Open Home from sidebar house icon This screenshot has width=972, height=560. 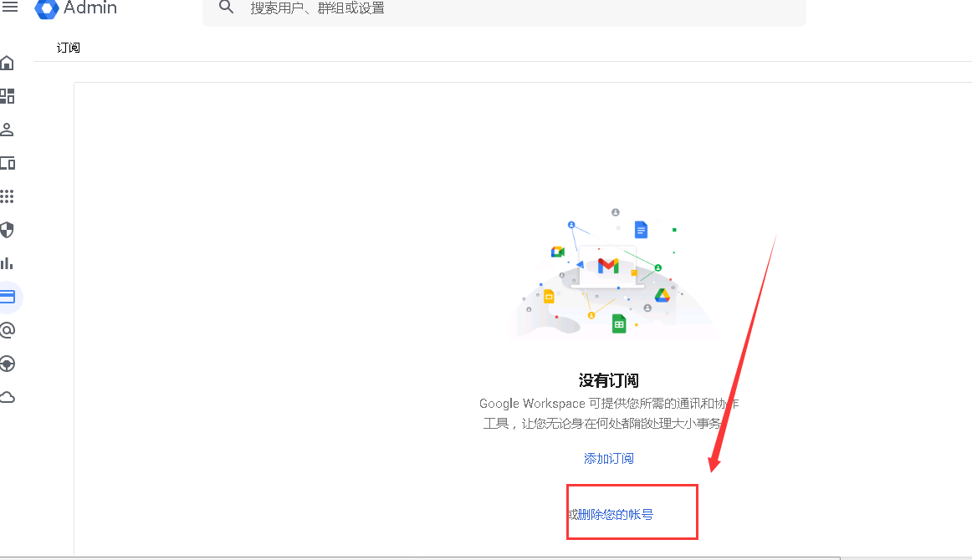8,63
